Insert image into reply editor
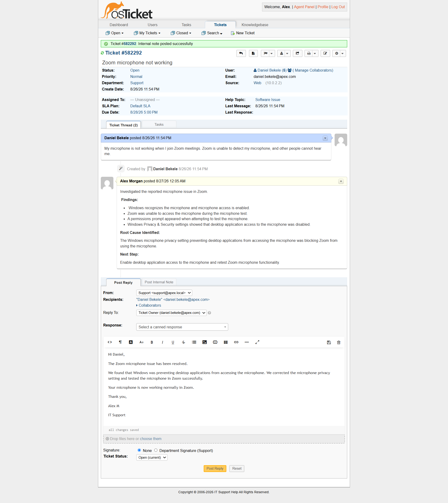 204,342
